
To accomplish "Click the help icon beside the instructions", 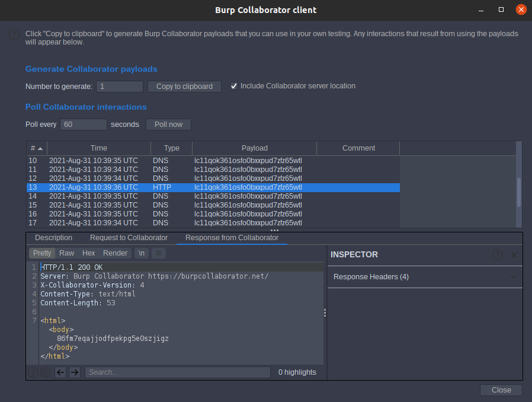I will click(14, 35).
